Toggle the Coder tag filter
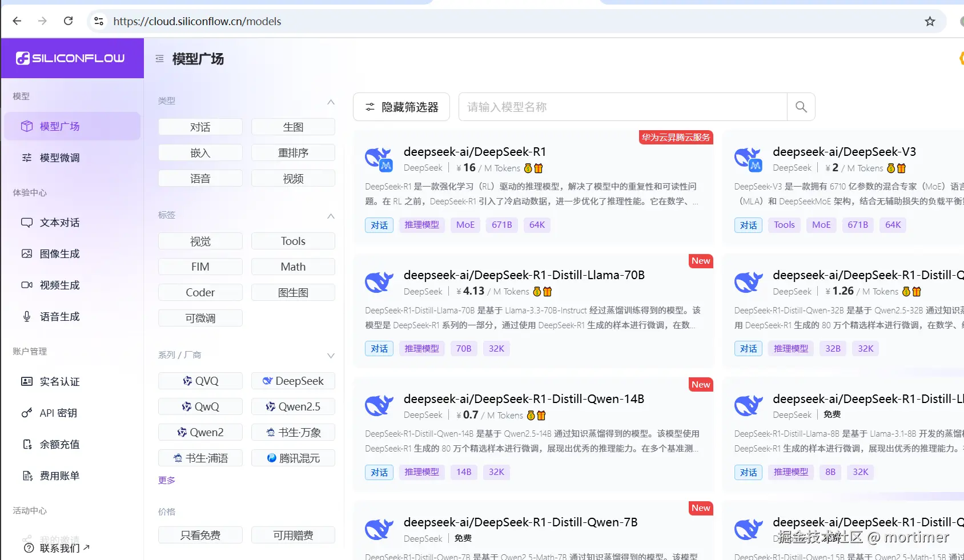Screen dimensions: 964x560 pyautogui.click(x=200, y=292)
